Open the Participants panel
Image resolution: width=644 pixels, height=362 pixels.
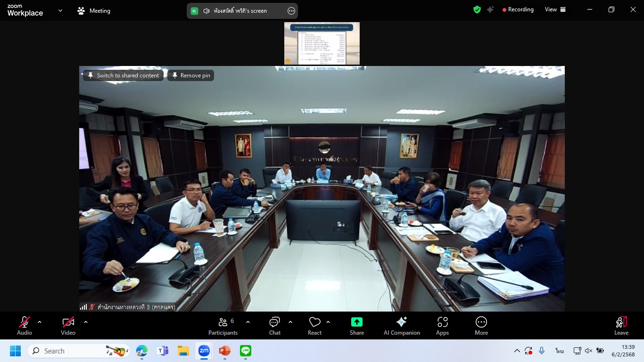[x=223, y=325]
